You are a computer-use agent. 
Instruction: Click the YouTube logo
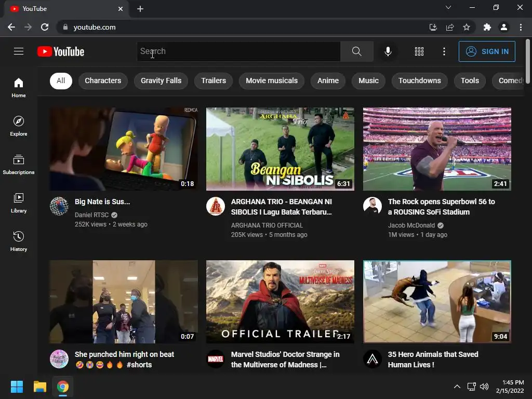point(61,51)
